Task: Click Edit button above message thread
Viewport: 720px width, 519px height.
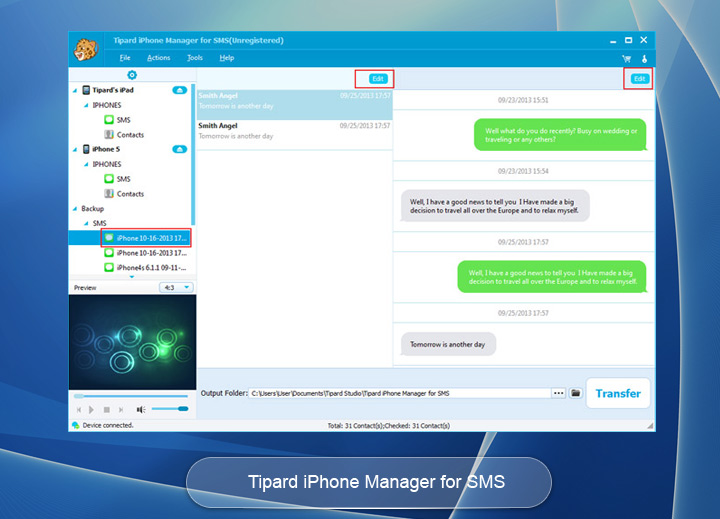Action: tap(639, 79)
